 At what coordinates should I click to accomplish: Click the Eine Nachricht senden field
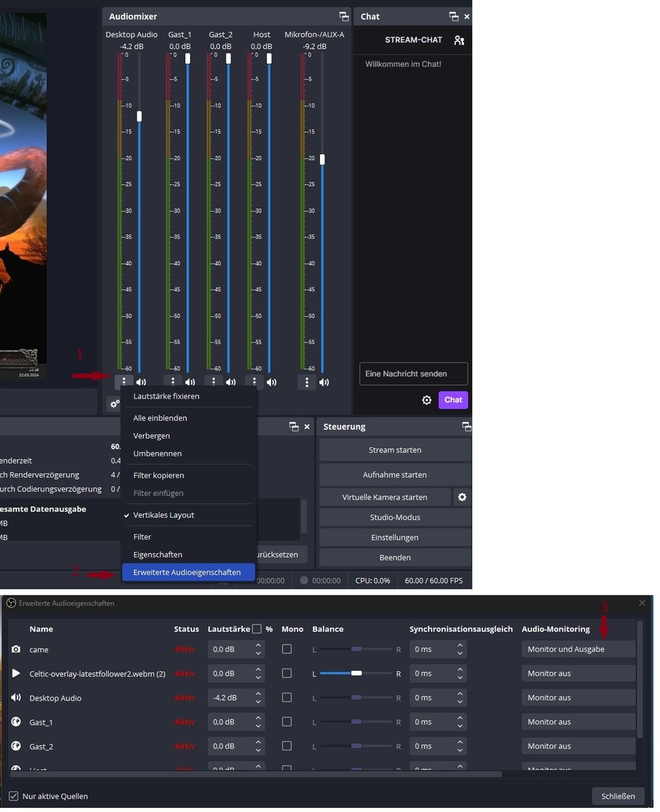point(413,374)
